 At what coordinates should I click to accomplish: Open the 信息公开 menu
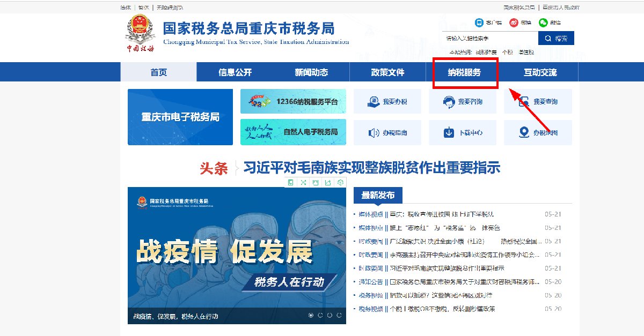(x=235, y=72)
